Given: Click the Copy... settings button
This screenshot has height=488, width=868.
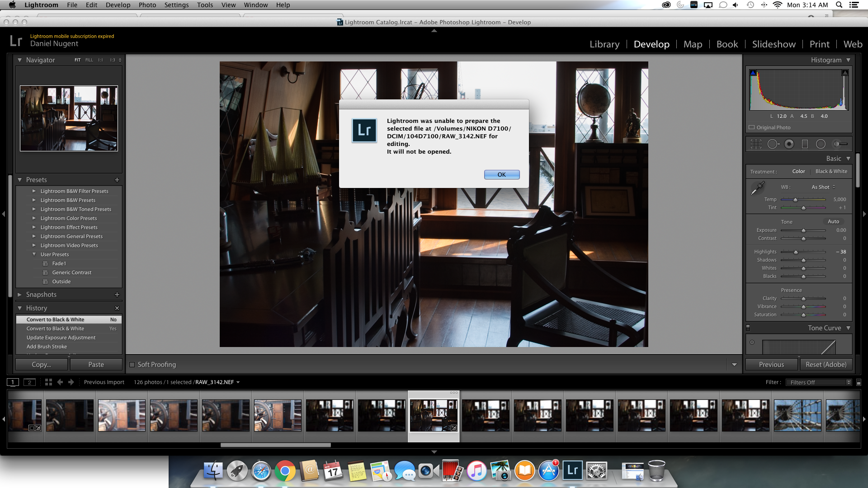Looking at the screenshot, I should pos(42,365).
